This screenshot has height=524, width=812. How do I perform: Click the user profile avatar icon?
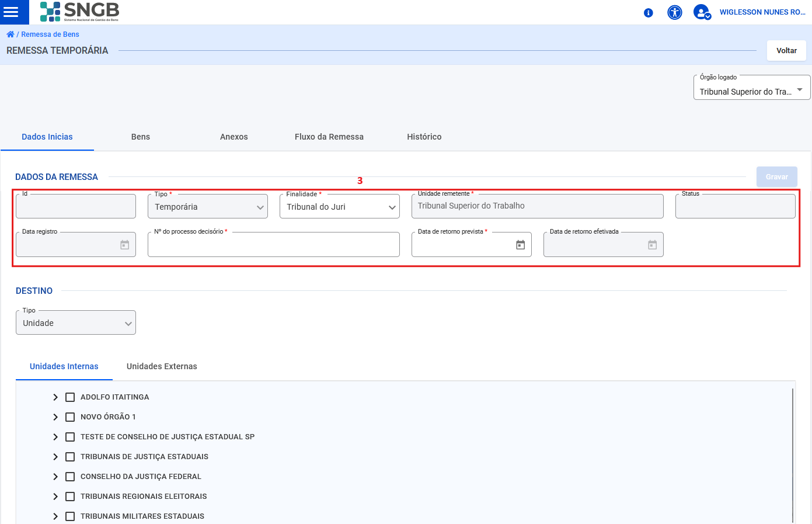702,12
